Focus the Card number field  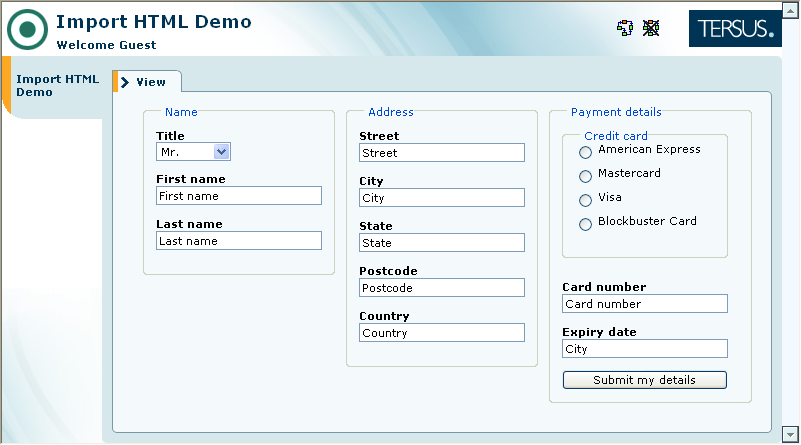(x=645, y=304)
